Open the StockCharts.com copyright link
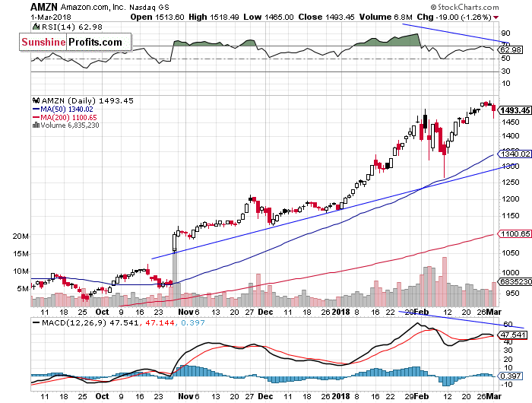The width and height of the screenshot is (532, 403). 464,7
